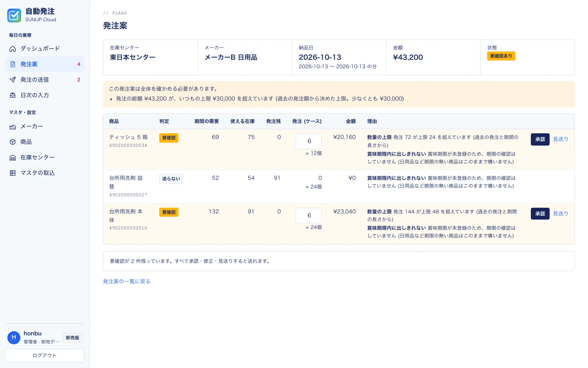Click the 自動発注 app logo icon

tap(14, 15)
